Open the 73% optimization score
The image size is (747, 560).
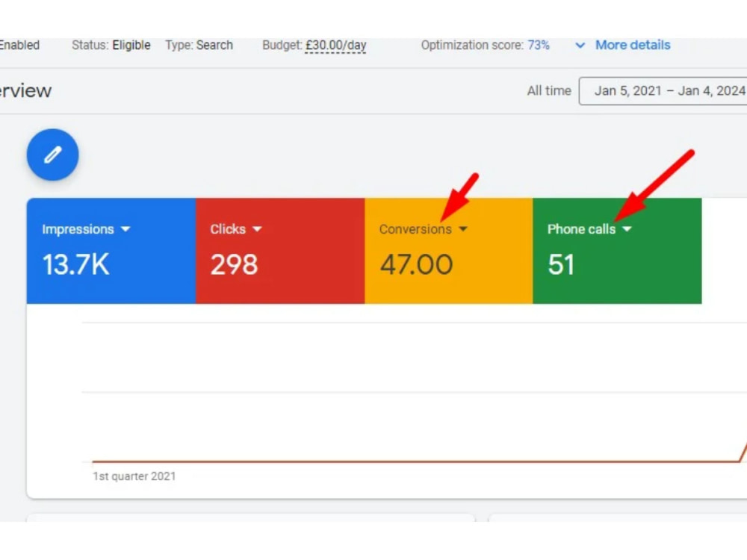pyautogui.click(x=539, y=46)
